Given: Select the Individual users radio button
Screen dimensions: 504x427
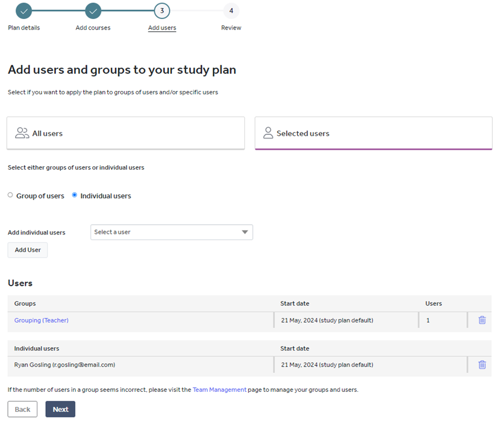Looking at the screenshot, I should point(74,194).
